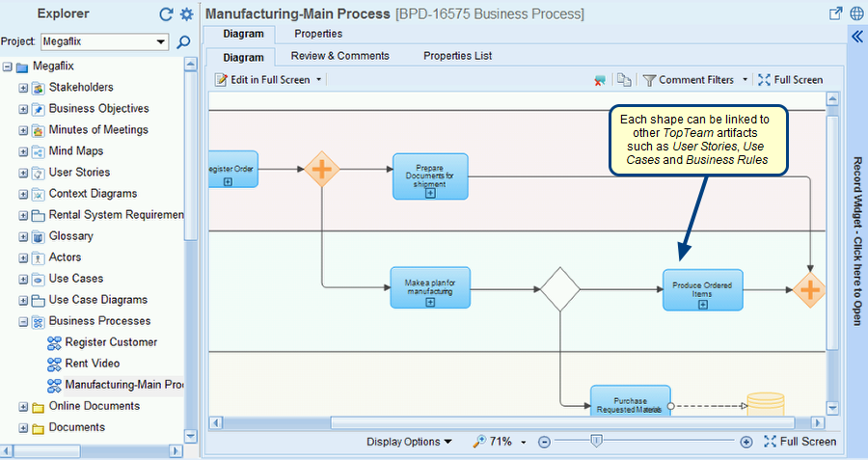Open Comment Filters
Viewport: 868px width, 460px height.
pos(689,80)
